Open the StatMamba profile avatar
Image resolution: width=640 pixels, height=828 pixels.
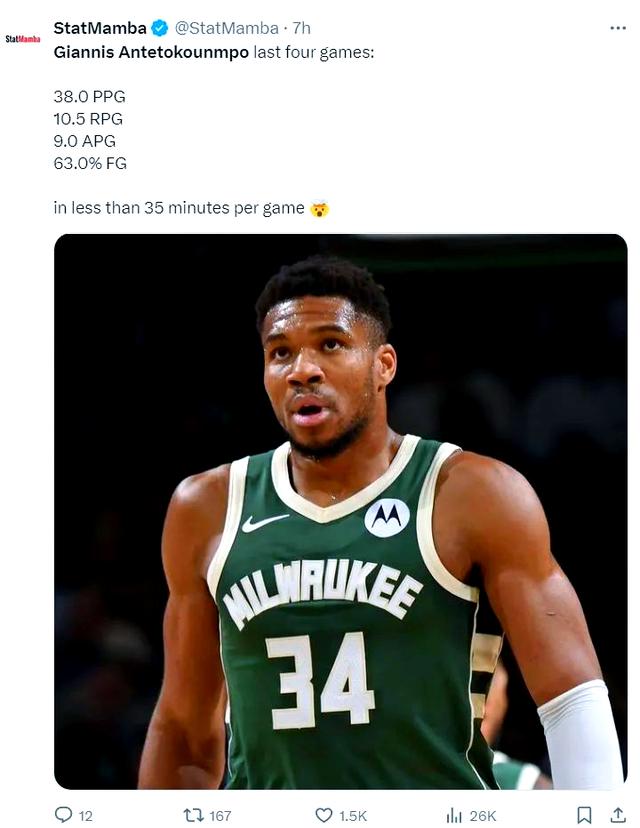point(23,39)
